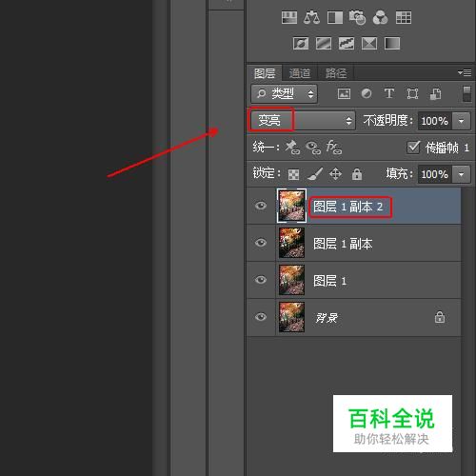Screen dimensions: 476x476
Task: Filter layers by shape layers icon
Action: click(x=412, y=94)
